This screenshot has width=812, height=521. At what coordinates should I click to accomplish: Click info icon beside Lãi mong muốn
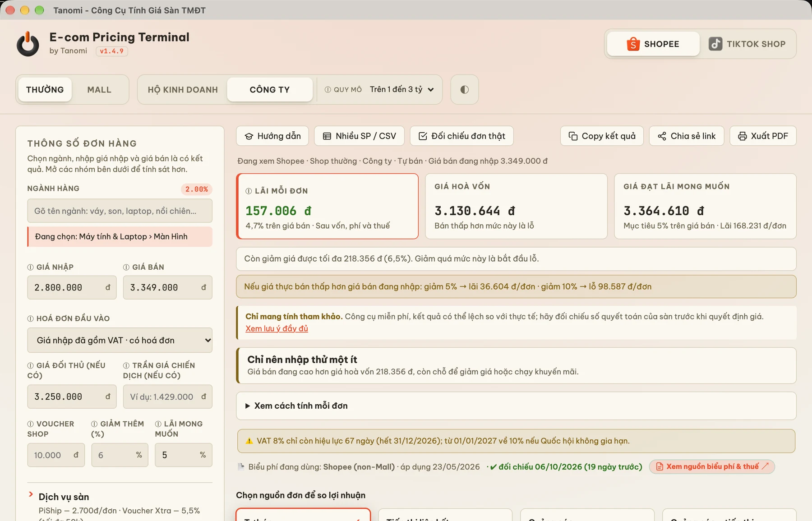158,424
